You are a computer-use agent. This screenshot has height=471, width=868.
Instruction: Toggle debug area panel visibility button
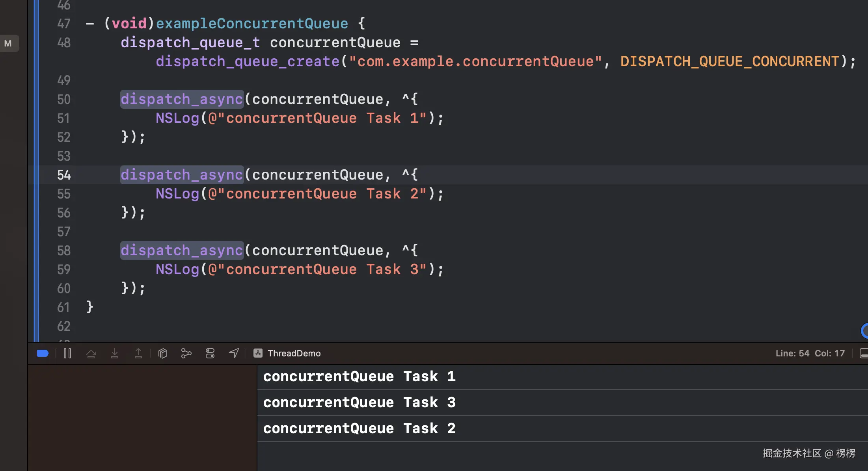(864, 353)
